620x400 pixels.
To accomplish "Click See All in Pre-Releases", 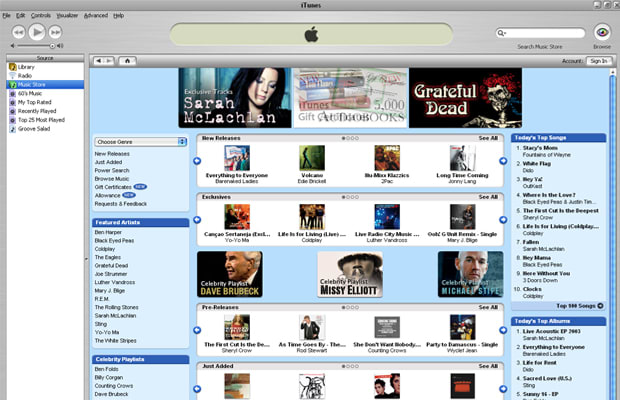I will 488,307.
